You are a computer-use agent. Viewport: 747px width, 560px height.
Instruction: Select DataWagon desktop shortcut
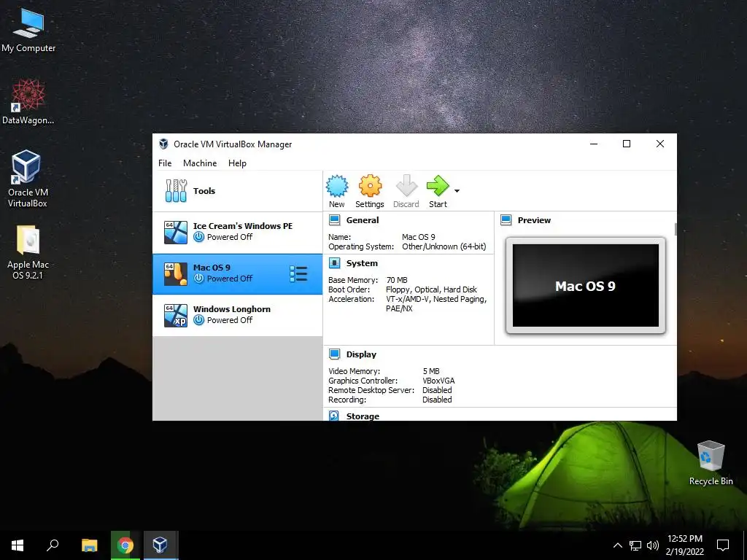pos(28,101)
